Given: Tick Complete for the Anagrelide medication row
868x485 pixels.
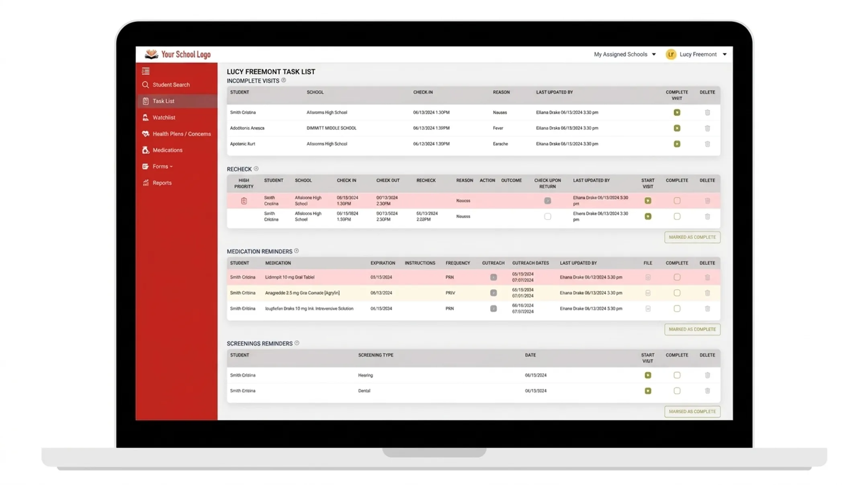Looking at the screenshot, I should pyautogui.click(x=677, y=293).
